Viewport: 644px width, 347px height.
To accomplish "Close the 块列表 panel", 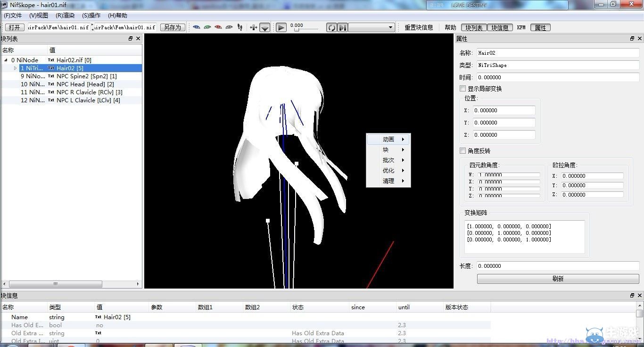I will (138, 39).
